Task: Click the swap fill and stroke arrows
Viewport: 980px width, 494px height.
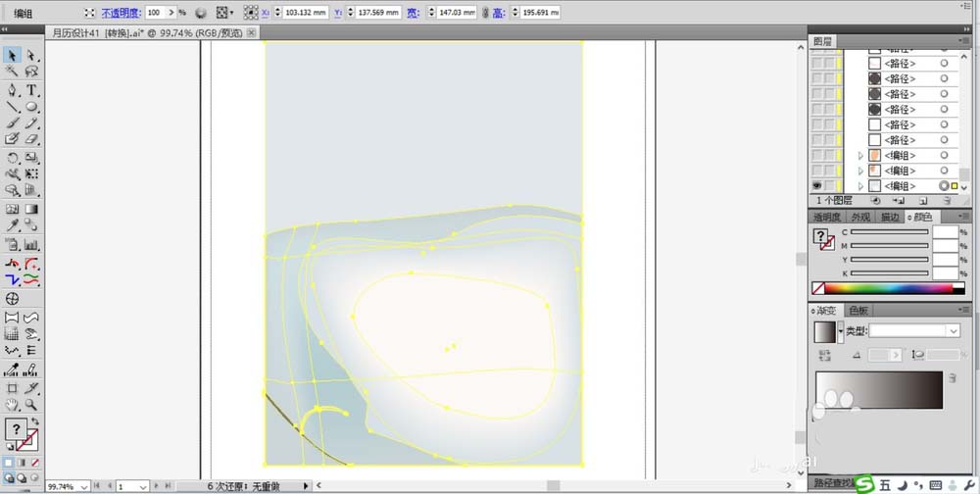Action: tap(35, 421)
